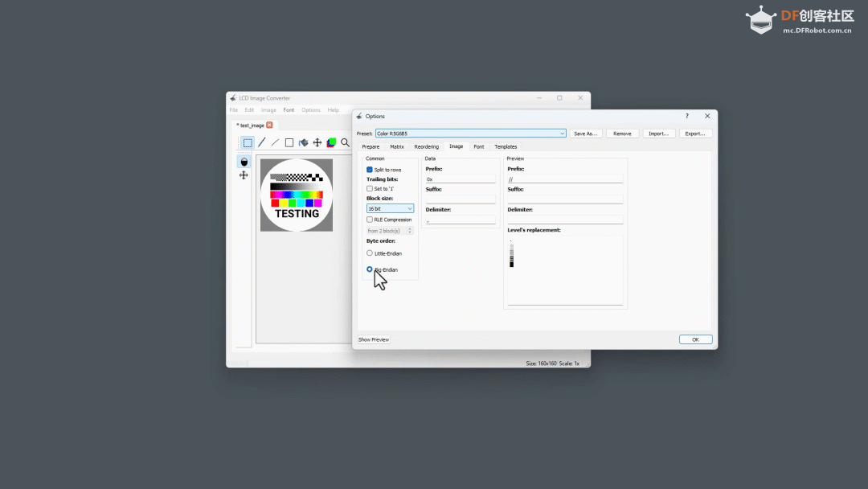Viewport: 868px width, 489px height.
Task: Enable the Set to '1' trailing bits checkbox
Action: (x=369, y=189)
